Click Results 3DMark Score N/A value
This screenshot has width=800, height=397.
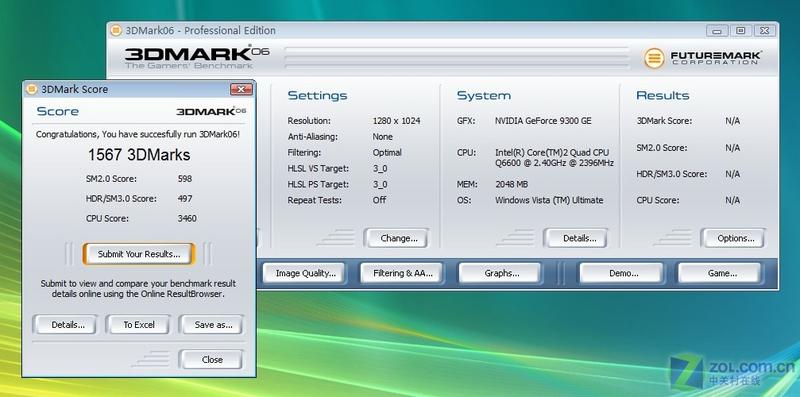(732, 121)
